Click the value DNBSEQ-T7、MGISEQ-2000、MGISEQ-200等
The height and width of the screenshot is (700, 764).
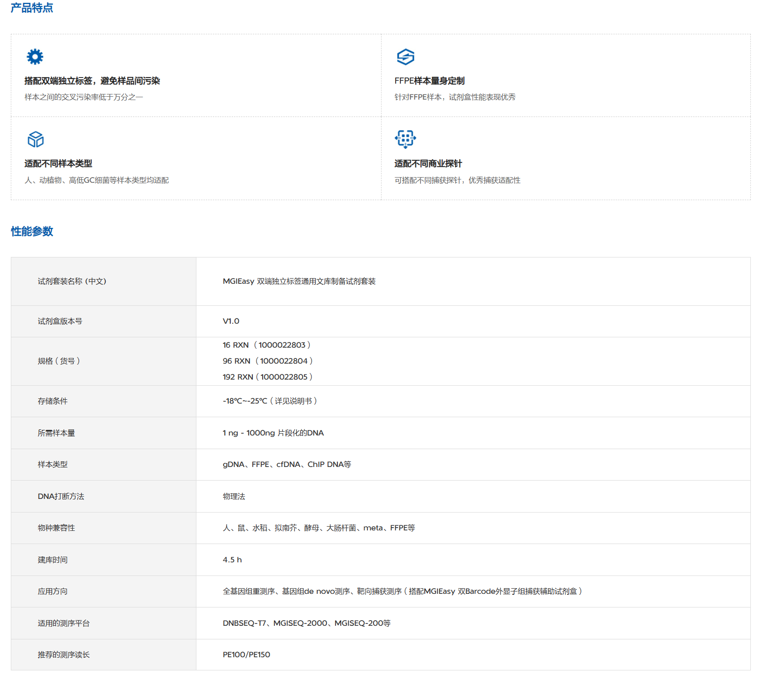(x=307, y=623)
